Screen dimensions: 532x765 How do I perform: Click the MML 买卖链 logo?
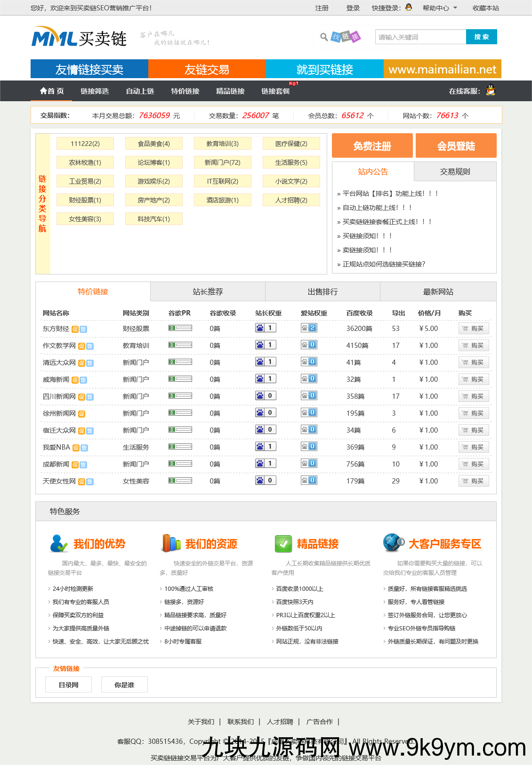point(79,37)
